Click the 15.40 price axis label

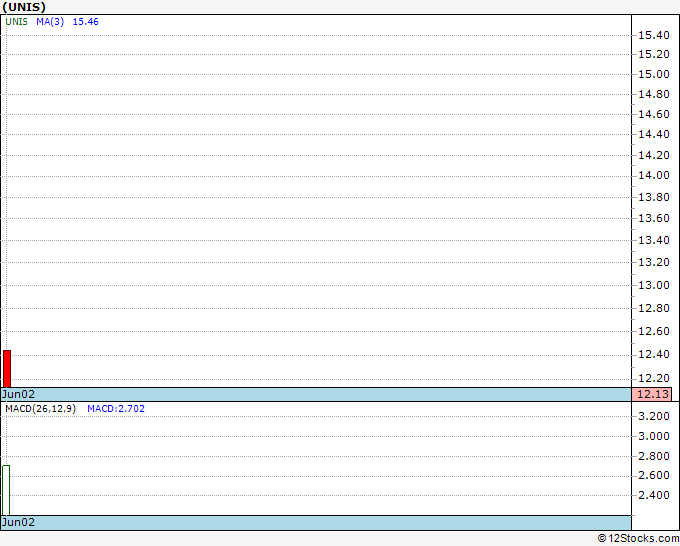(654, 35)
